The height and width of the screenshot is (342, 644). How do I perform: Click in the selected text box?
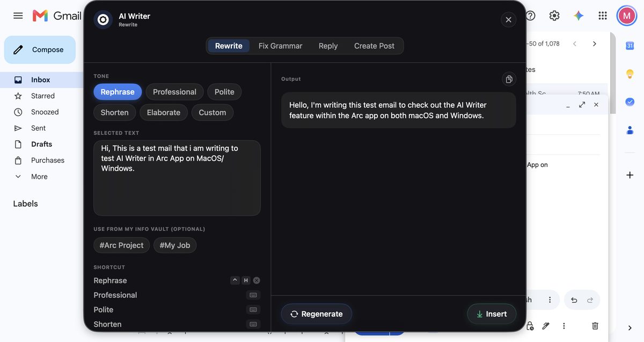pyautogui.click(x=177, y=178)
